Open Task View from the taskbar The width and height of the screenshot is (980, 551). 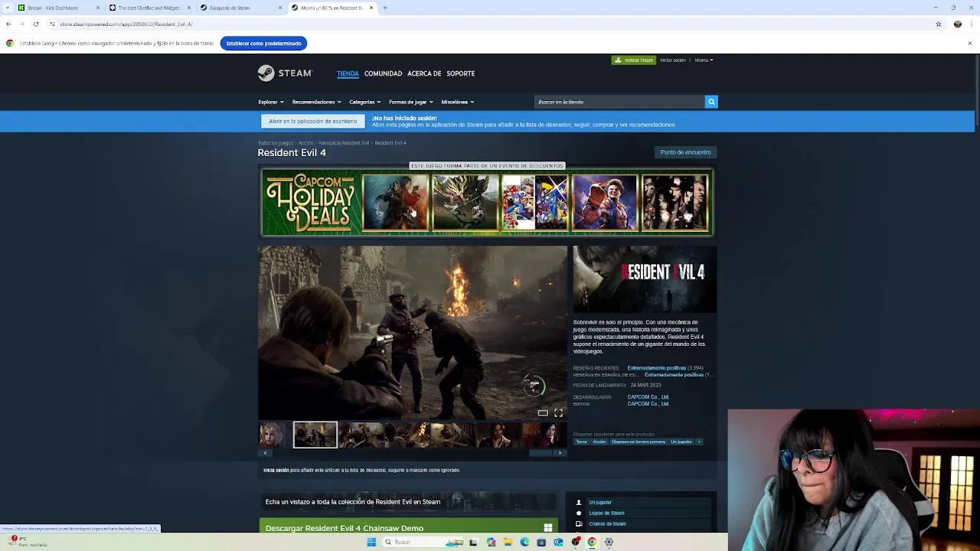tap(473, 542)
